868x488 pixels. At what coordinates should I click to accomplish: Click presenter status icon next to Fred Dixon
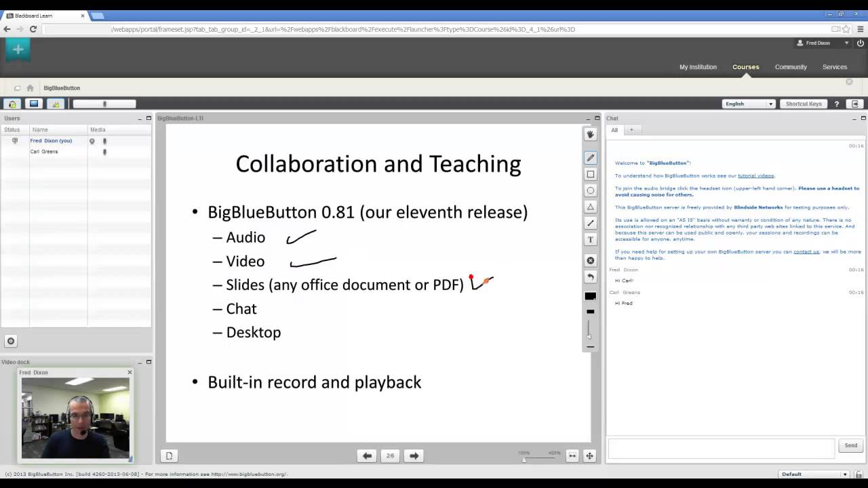15,141
